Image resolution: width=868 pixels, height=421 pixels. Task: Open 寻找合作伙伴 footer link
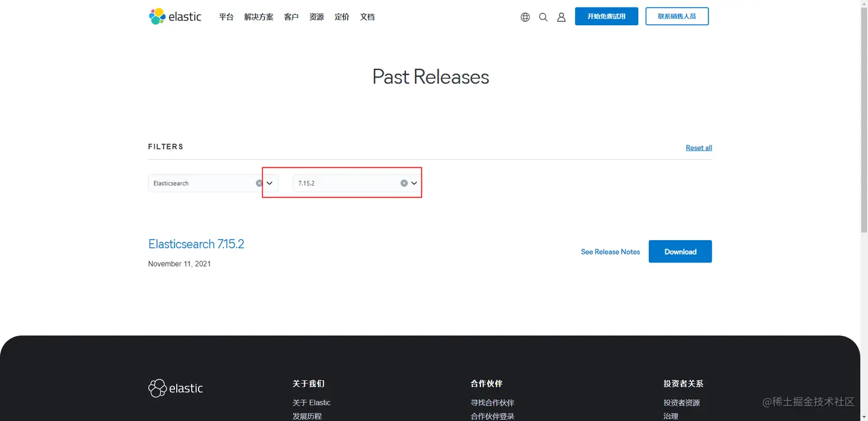click(493, 403)
